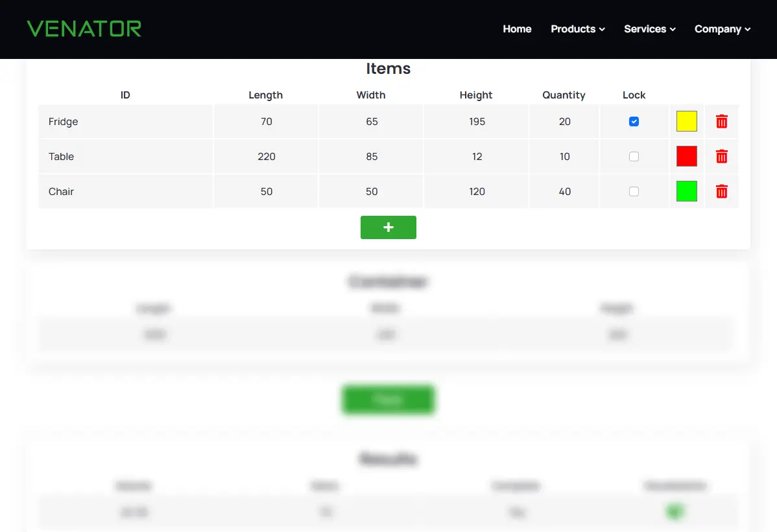Click the Table width field showing 85
The image size is (777, 532).
tap(371, 157)
